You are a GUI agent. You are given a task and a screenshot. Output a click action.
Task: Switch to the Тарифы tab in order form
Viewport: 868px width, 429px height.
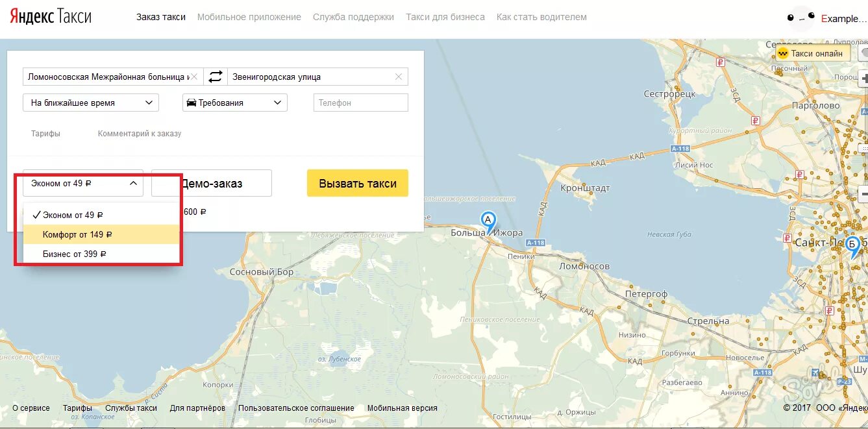click(45, 133)
